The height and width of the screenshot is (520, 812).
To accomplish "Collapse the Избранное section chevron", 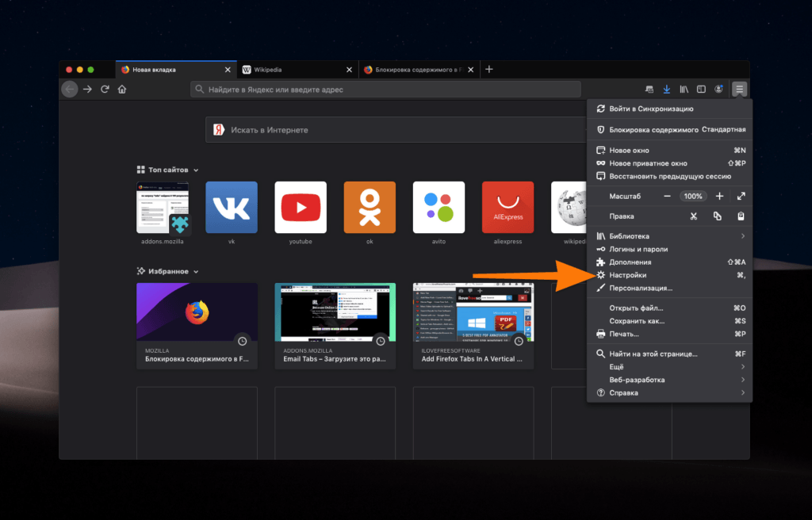I will pos(196,271).
